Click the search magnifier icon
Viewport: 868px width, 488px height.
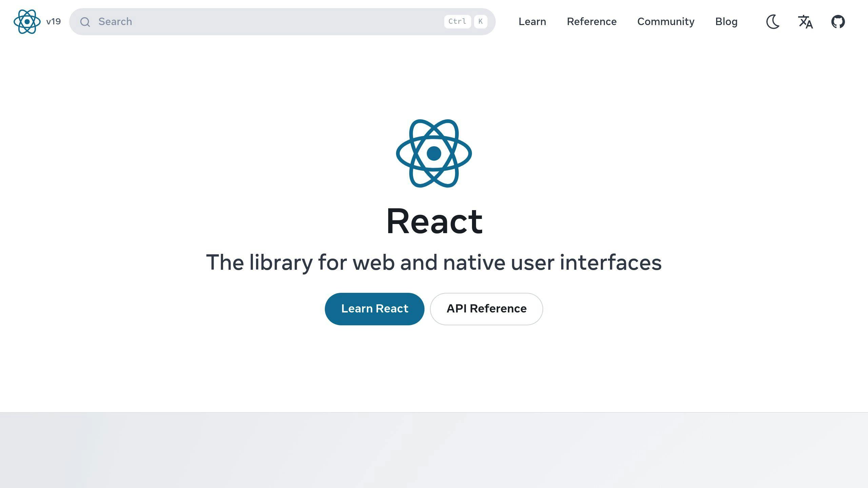(x=85, y=21)
